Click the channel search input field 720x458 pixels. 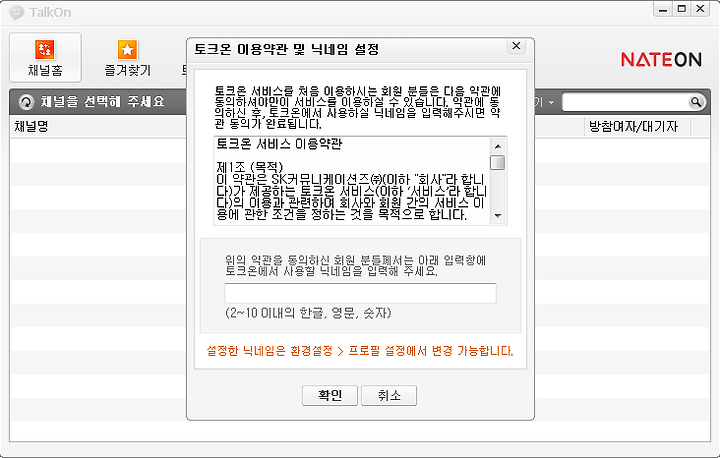pos(626,102)
